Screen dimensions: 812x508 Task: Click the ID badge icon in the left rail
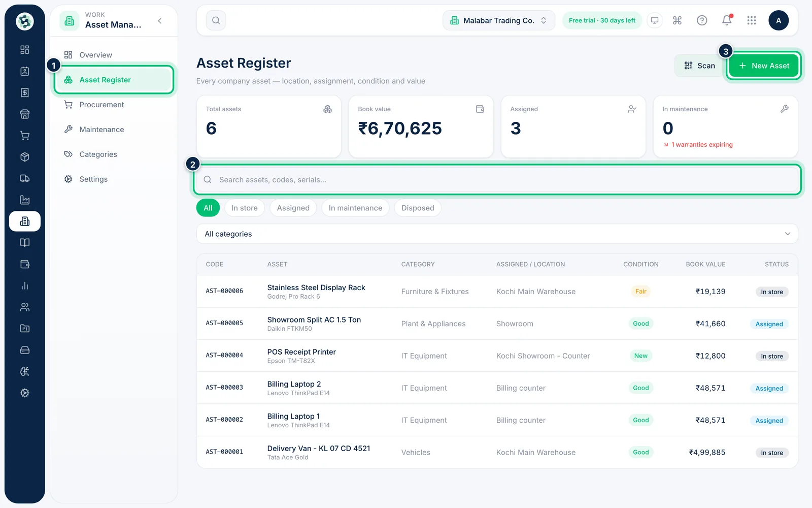(x=24, y=71)
